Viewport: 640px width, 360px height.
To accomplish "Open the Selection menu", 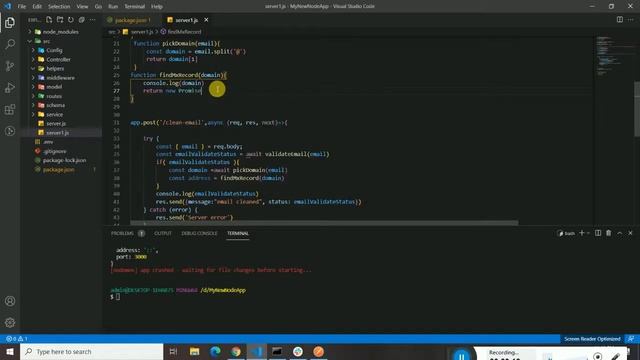I will 59,7.
